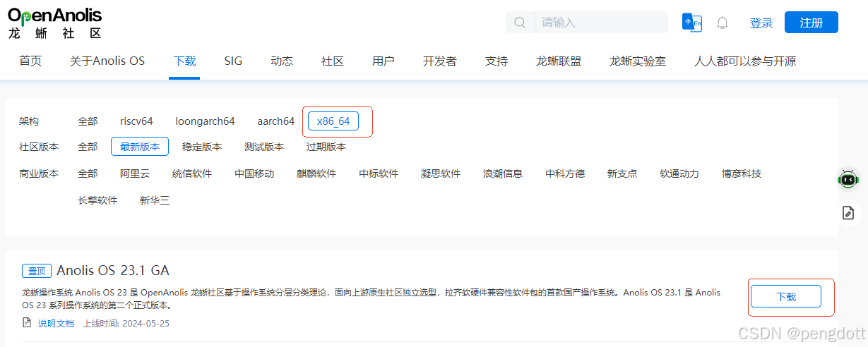
Task: Select the 下载 nav tab
Action: point(185,61)
